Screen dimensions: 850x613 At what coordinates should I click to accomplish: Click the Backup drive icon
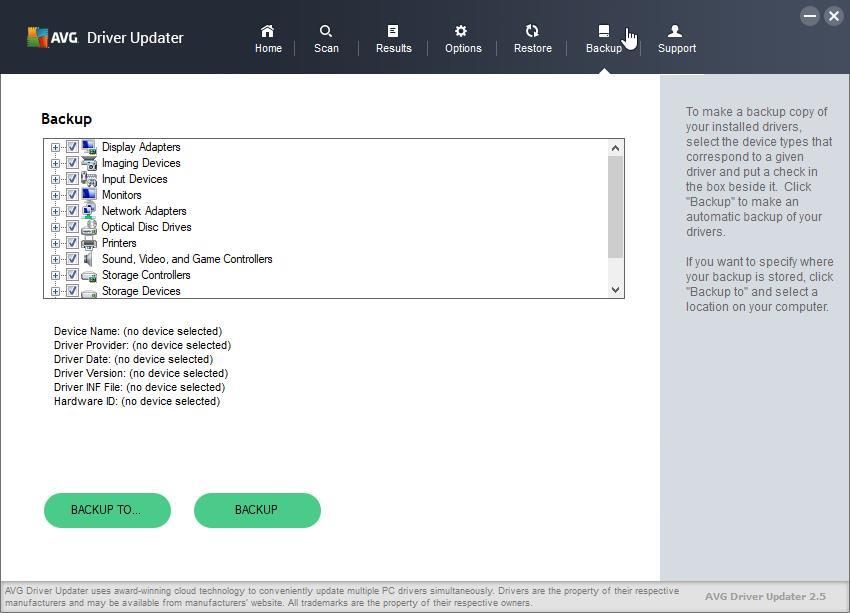604,31
